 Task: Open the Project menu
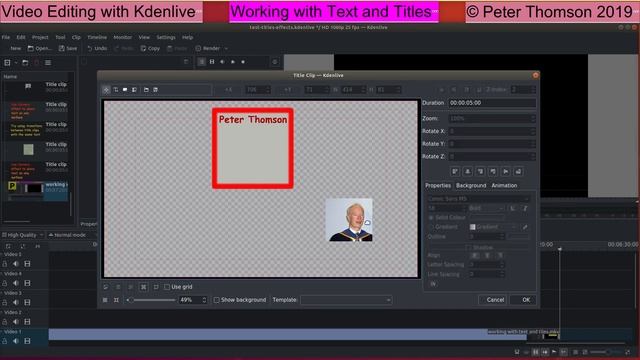coord(40,37)
